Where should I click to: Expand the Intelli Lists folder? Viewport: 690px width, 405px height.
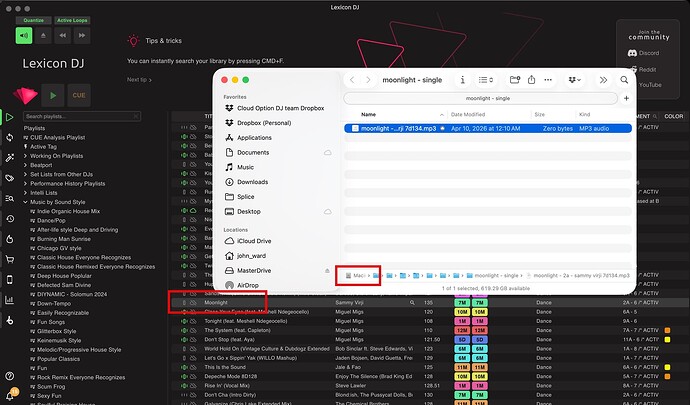coord(26,193)
